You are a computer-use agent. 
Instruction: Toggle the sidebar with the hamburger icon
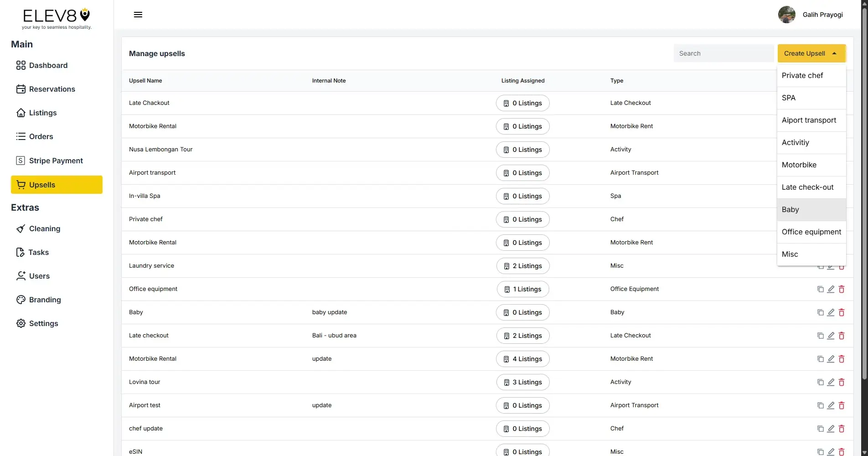tap(138, 14)
